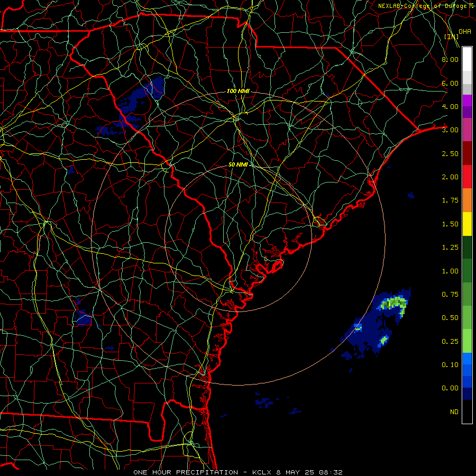Screen dimensions: 476x476
Task: Click the '0.00' scale label
Action: 450,388
